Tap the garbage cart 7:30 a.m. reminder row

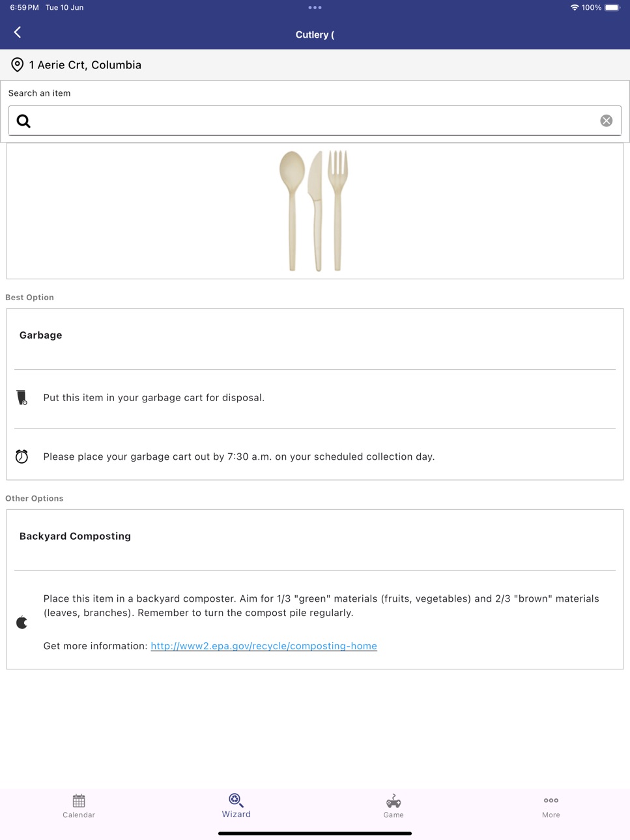pos(315,456)
